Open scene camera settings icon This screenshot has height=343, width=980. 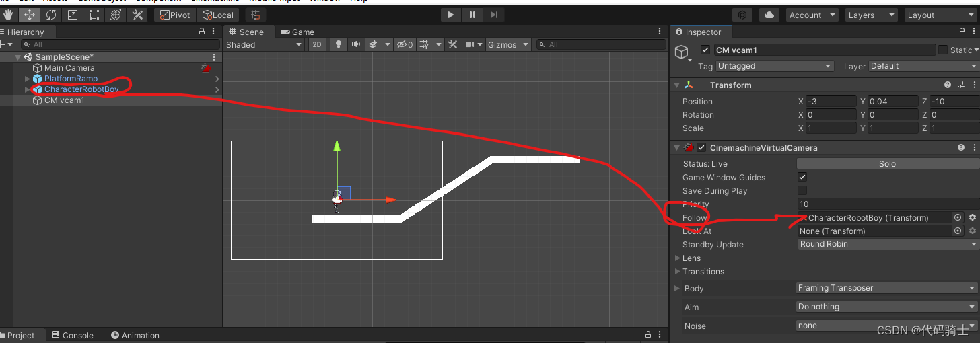coord(470,44)
